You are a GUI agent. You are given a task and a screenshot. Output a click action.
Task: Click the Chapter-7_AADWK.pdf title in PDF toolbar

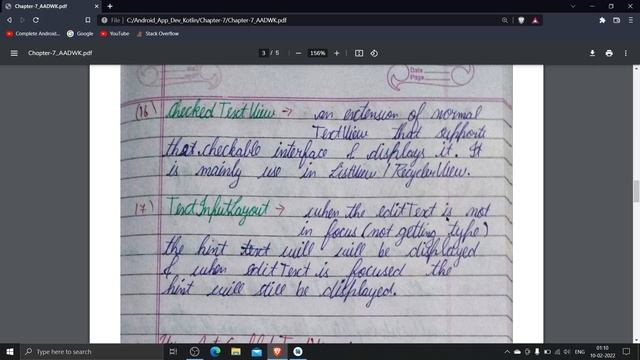point(60,53)
